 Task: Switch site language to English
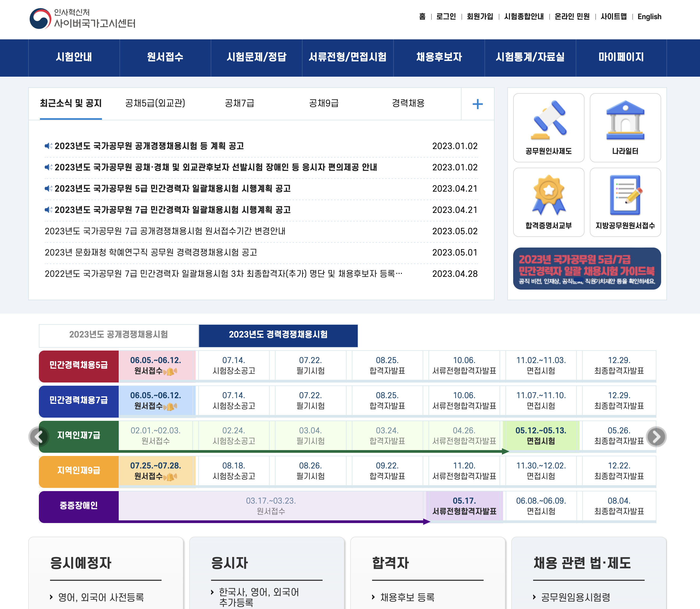click(x=649, y=16)
